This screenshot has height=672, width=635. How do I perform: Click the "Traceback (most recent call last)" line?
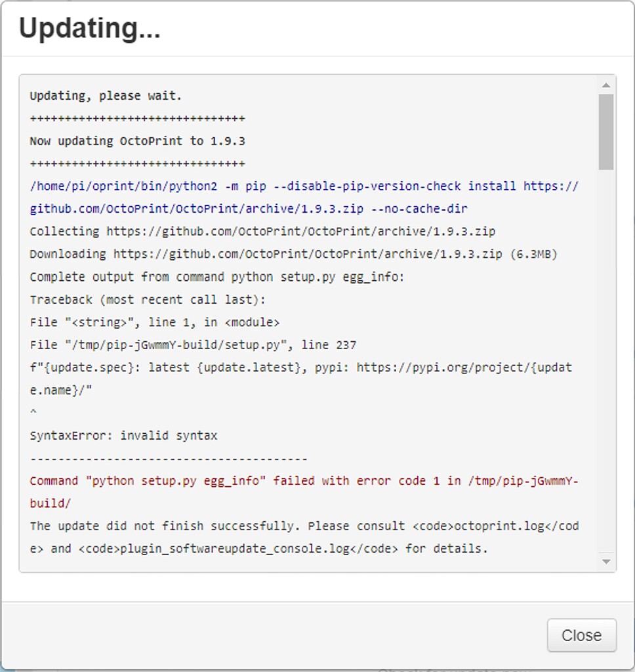(148, 299)
